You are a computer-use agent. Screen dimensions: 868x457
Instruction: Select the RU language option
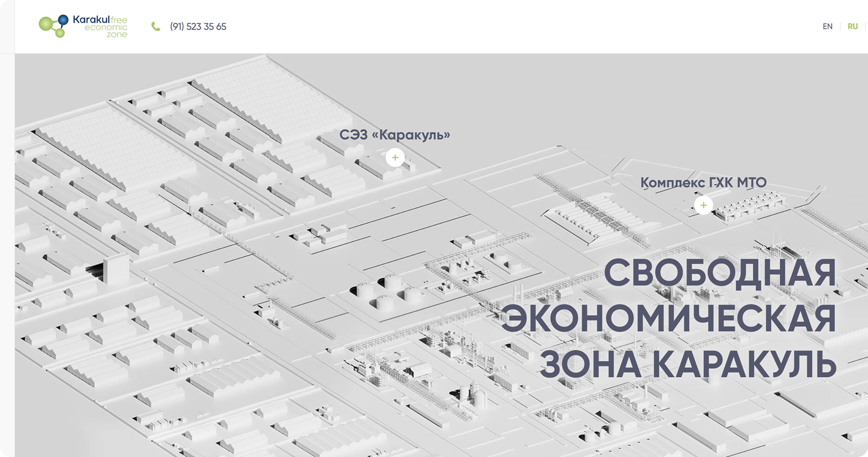point(853,26)
